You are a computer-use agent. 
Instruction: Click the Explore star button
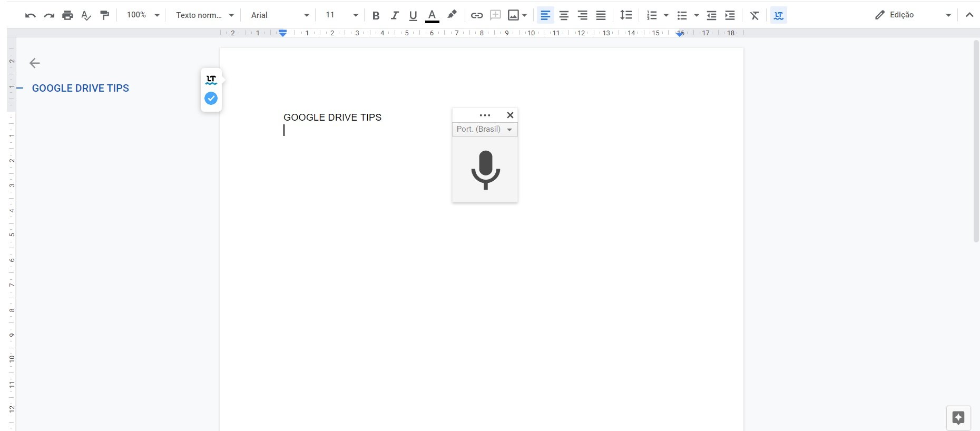coord(958,418)
